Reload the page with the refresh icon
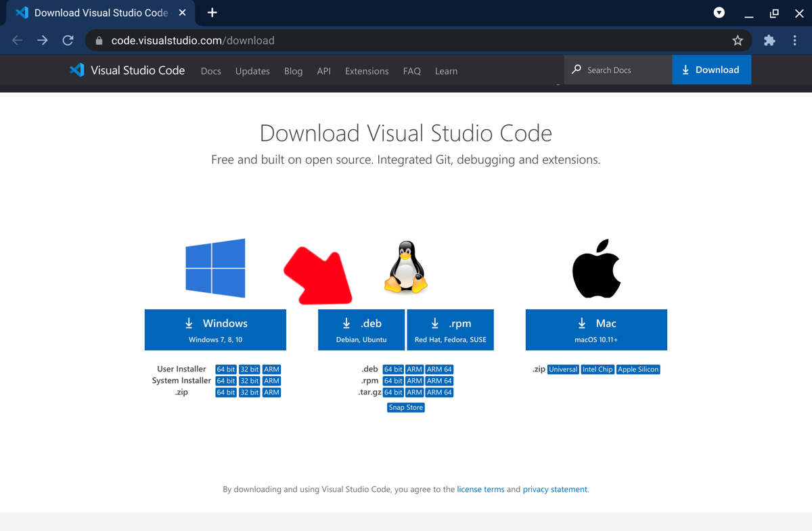Screen dimensions: 812x531 point(68,41)
